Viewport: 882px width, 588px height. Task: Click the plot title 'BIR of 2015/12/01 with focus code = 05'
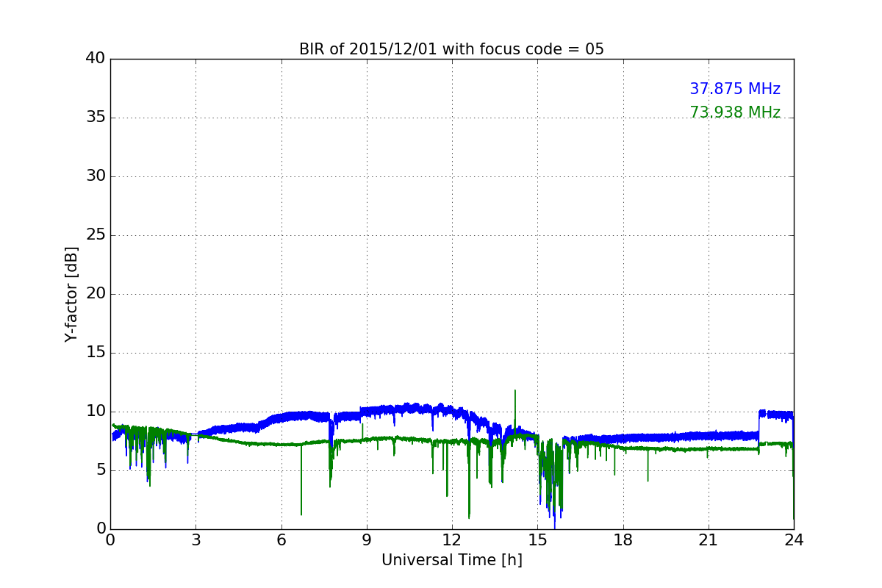(x=451, y=49)
